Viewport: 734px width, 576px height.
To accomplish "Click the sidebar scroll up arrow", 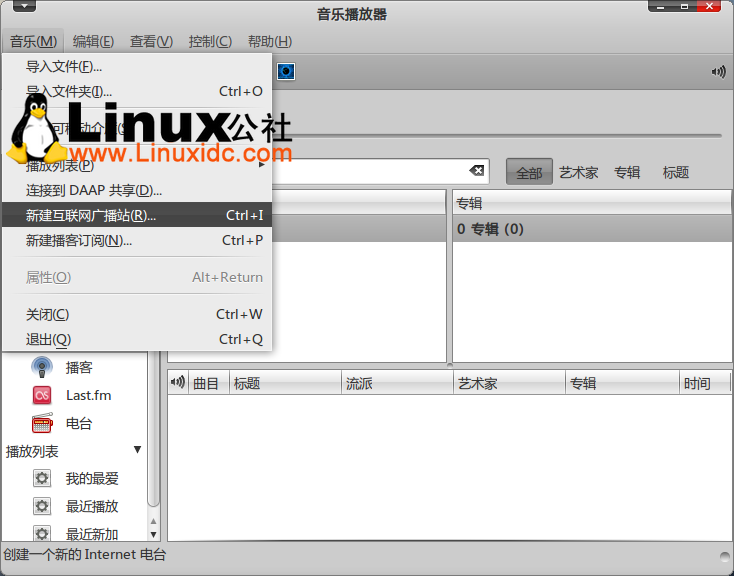I will tap(154, 521).
